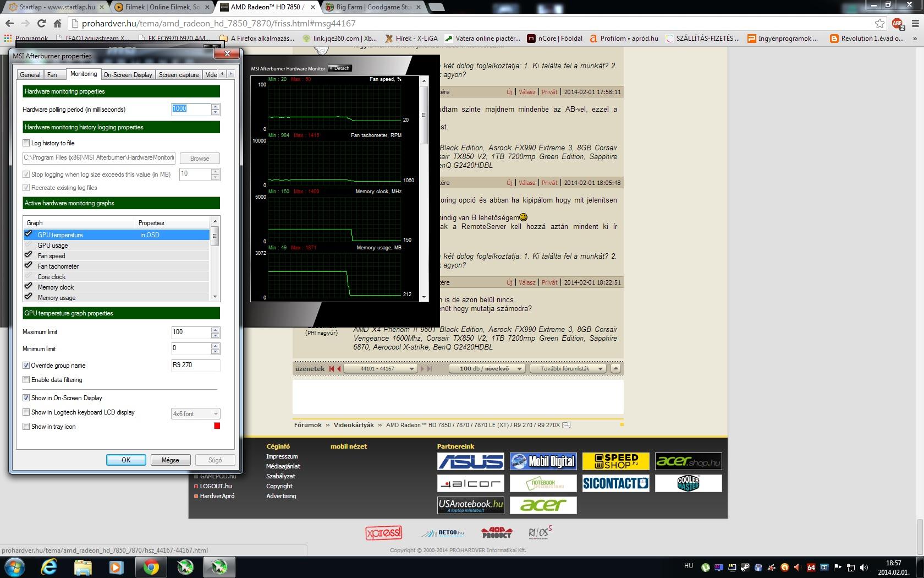Screen dimensions: 924x578
Task: Pick the red tray icon color swatch
Action: 217,426
